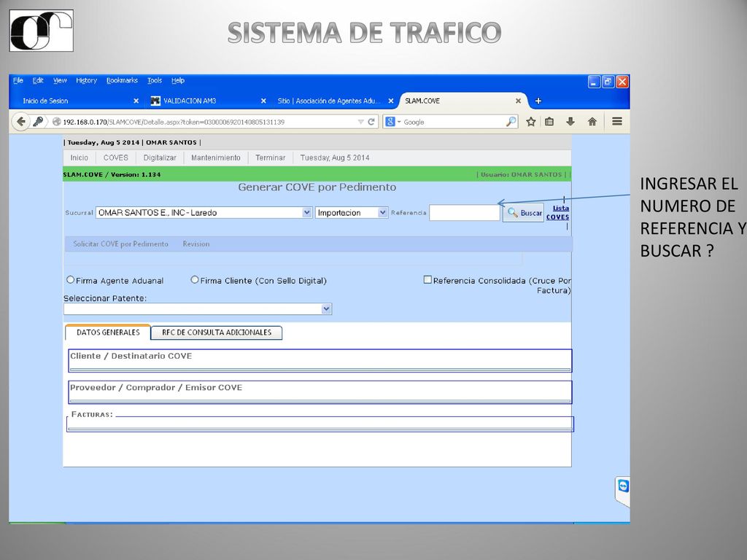Go back with the browser back arrow
The height and width of the screenshot is (560, 747).
tap(20, 122)
